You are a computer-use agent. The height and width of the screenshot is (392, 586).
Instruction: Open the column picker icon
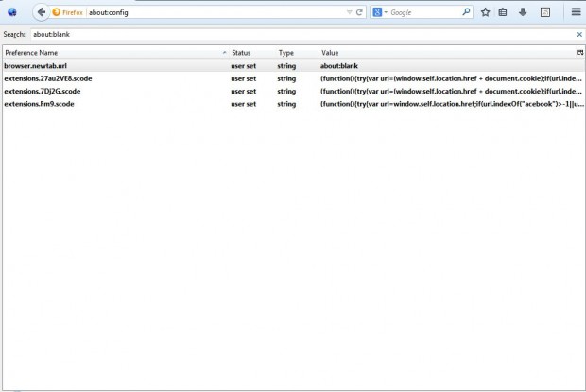[580, 53]
